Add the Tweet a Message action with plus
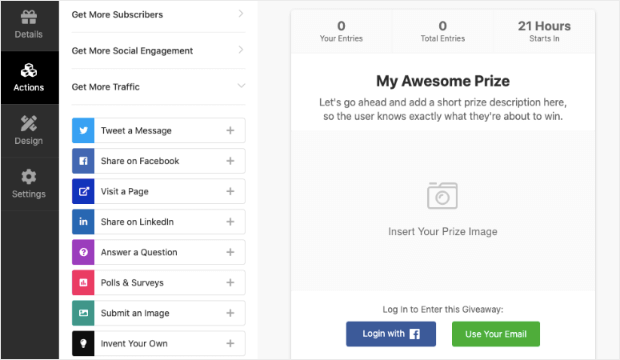Image resolution: width=620 pixels, height=360 pixels. tap(230, 130)
